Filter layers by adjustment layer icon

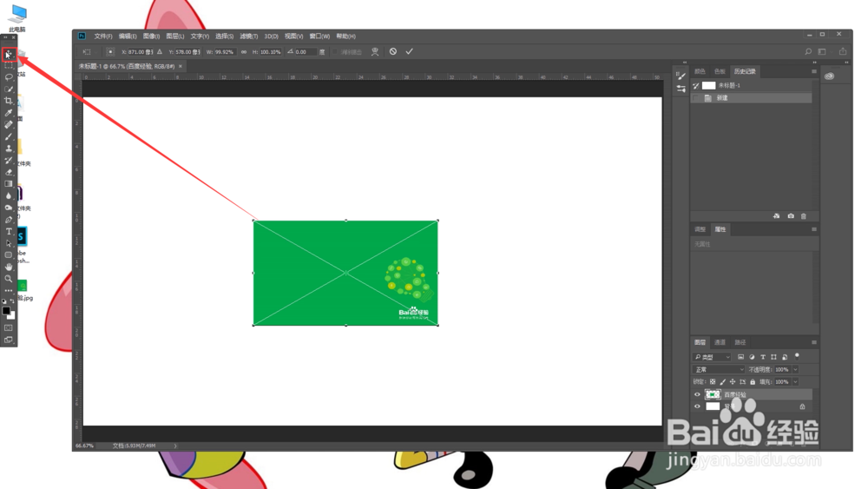coord(752,357)
